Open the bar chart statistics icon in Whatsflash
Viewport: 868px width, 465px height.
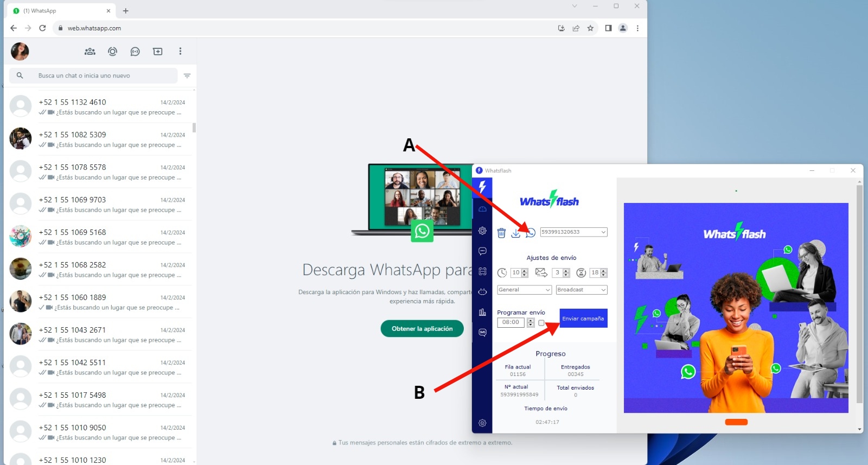pyautogui.click(x=482, y=312)
